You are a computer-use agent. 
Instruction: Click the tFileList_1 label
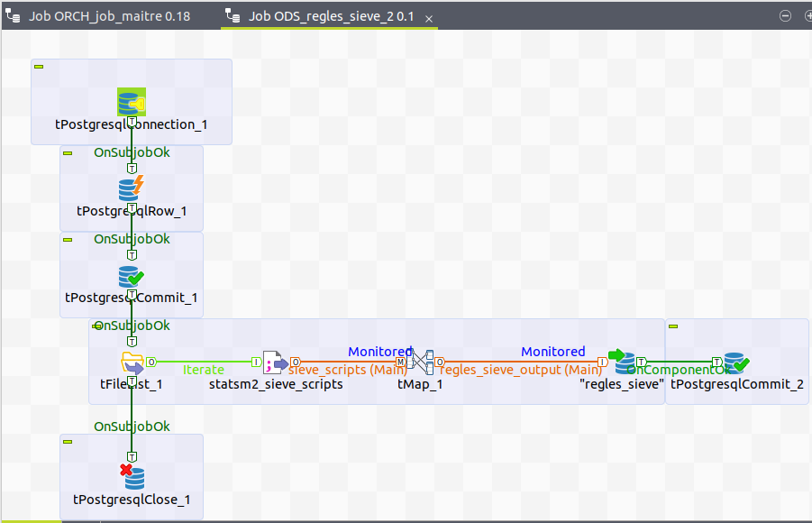pos(132,384)
